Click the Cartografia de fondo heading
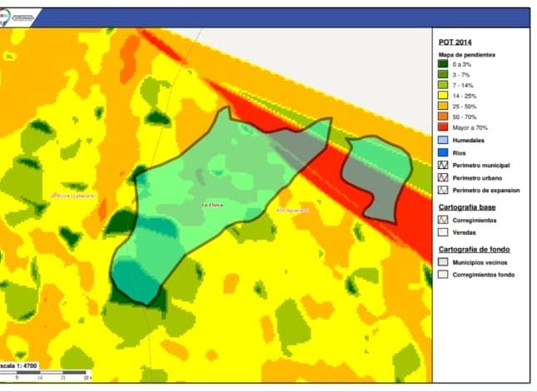Image resolution: width=537 pixels, height=392 pixels. coord(474,249)
